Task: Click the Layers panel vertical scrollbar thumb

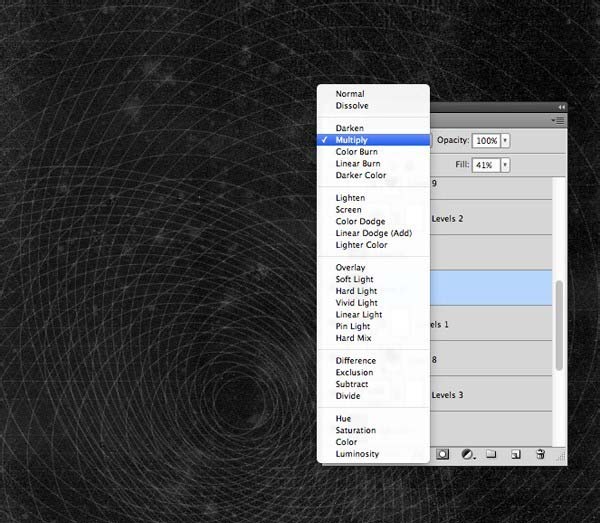Action: click(x=559, y=325)
